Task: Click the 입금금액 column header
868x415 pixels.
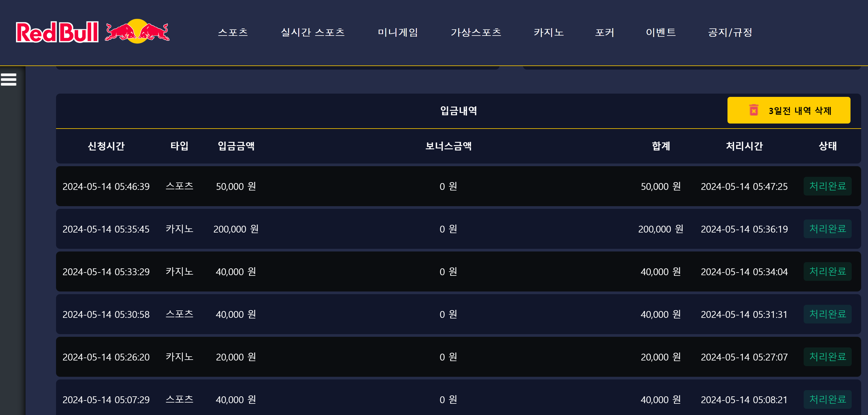Action: click(x=236, y=146)
